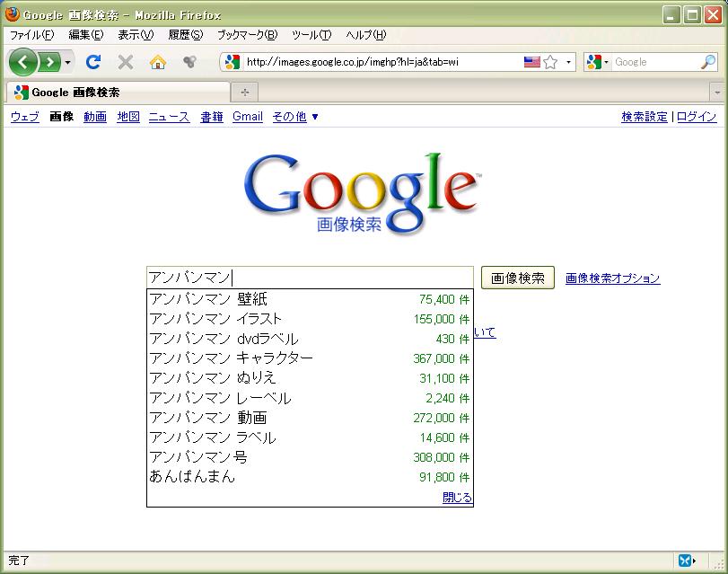Screen dimensions: 728x574
Task: Click the green Back navigation button
Action: pyautogui.click(x=22, y=62)
